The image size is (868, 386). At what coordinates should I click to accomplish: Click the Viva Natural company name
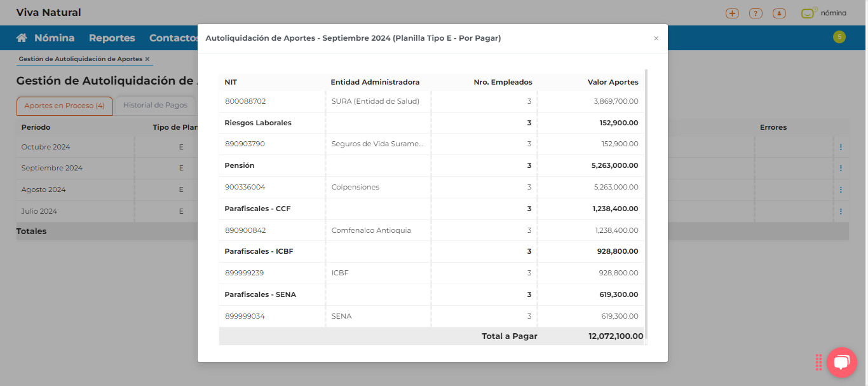point(49,13)
